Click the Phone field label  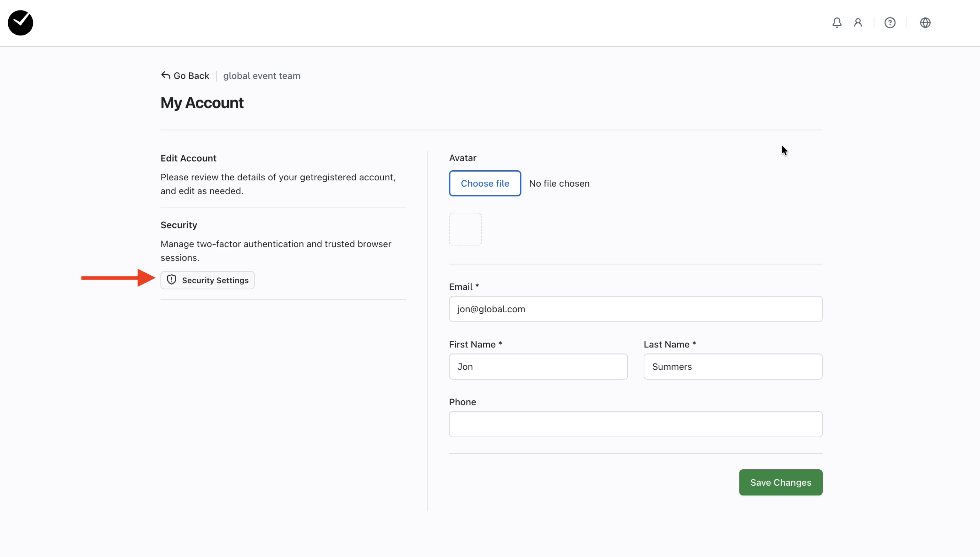[x=462, y=402]
